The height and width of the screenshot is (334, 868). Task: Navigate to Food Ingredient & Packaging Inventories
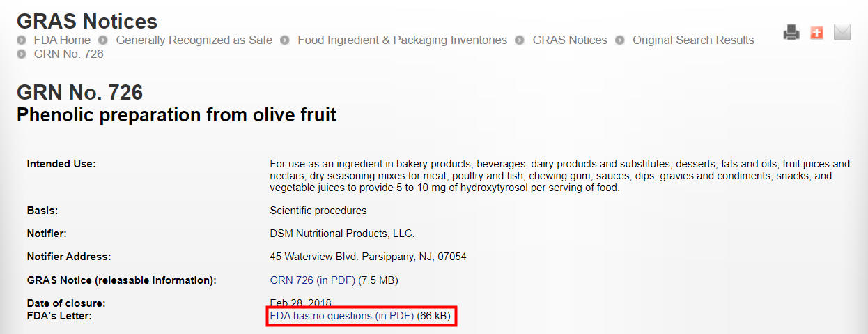[x=402, y=40]
